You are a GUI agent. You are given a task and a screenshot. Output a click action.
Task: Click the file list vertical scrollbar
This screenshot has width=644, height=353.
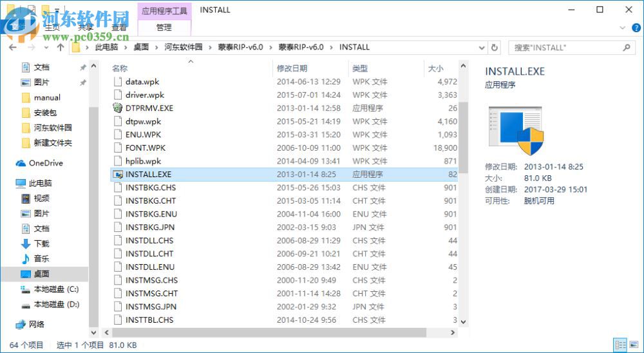(x=463, y=138)
